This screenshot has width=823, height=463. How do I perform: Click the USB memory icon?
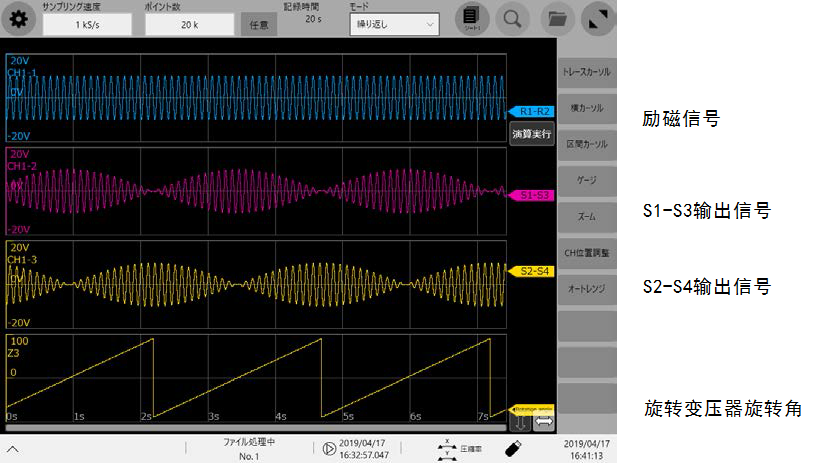(x=513, y=448)
